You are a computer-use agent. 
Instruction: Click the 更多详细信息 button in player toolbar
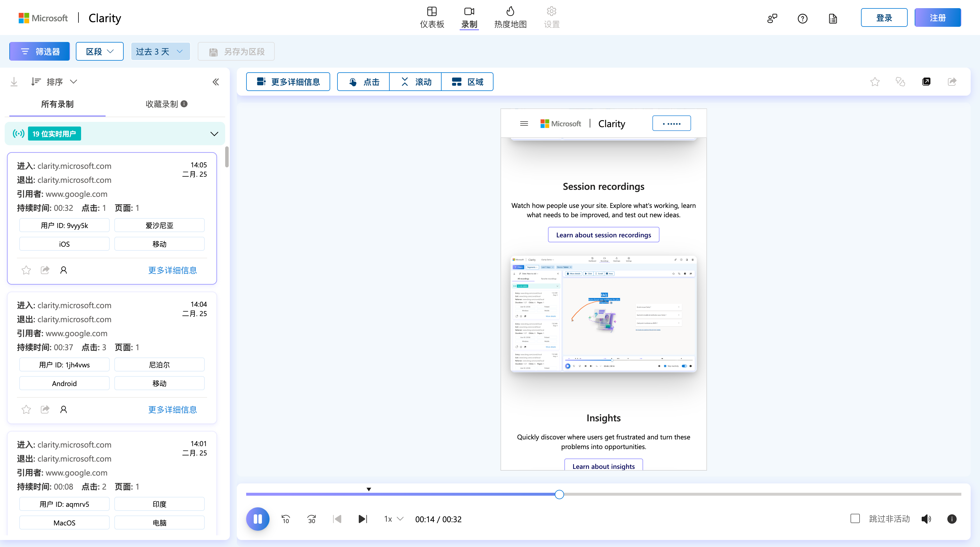pyautogui.click(x=288, y=81)
